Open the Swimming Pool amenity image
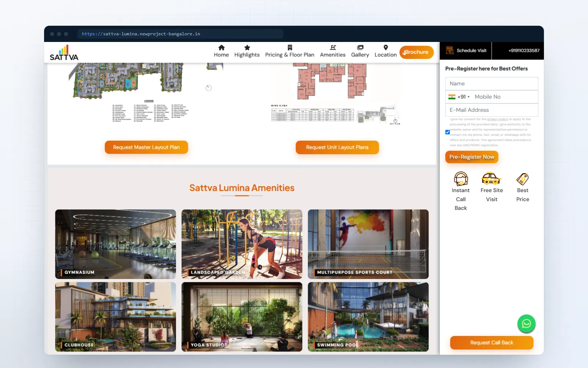 point(368,317)
